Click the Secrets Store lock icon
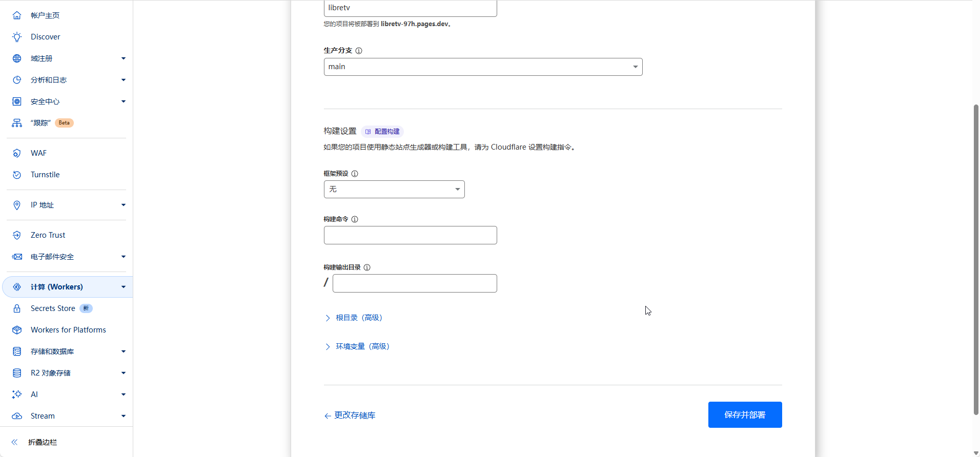 point(17,308)
